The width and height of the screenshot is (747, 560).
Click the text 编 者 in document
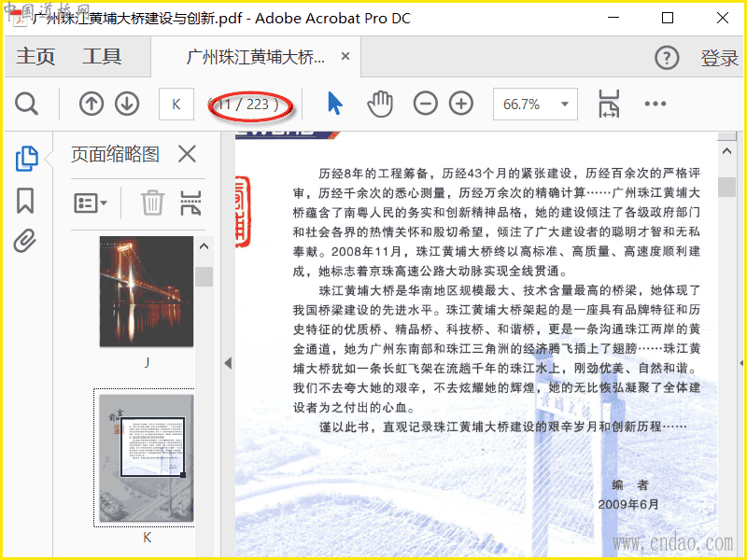pos(629,485)
